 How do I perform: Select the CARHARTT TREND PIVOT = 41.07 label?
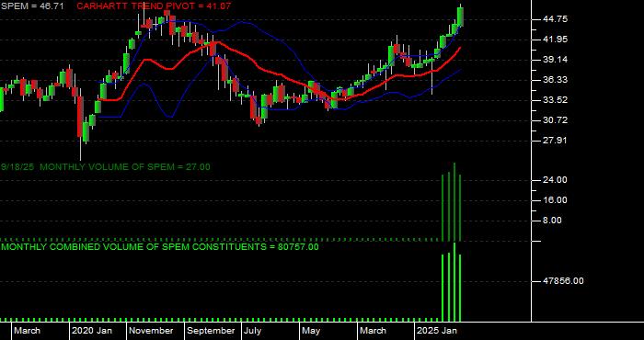154,6
